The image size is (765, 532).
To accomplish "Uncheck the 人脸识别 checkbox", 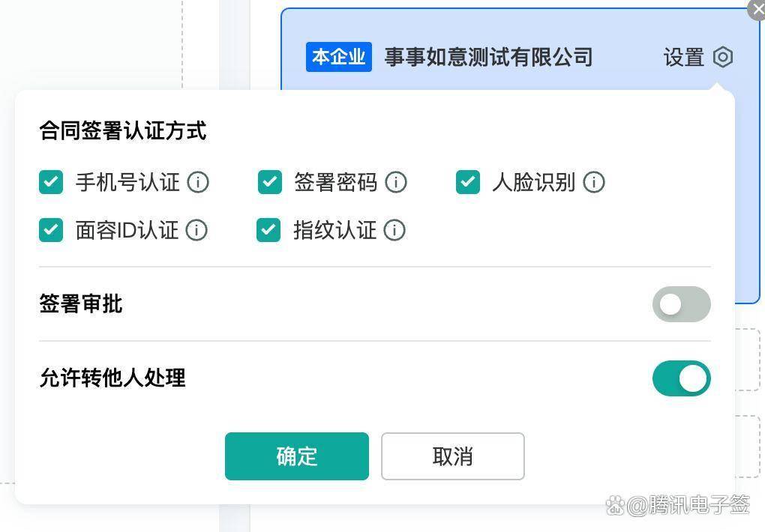I will [x=467, y=182].
